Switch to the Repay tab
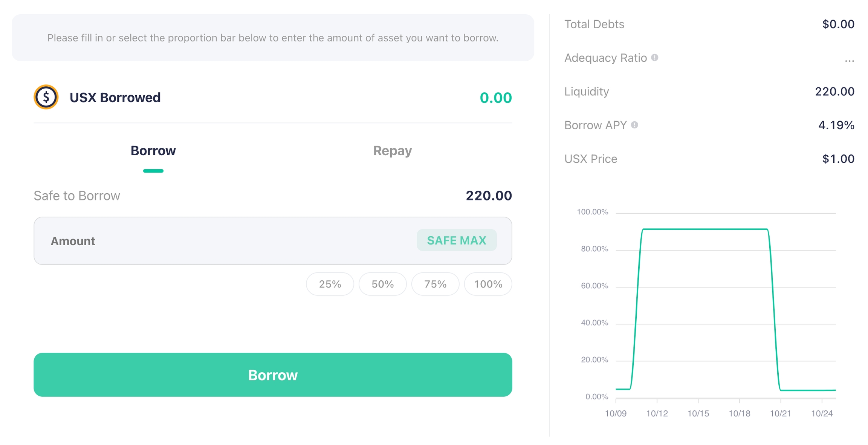This screenshot has width=868, height=445. click(392, 151)
